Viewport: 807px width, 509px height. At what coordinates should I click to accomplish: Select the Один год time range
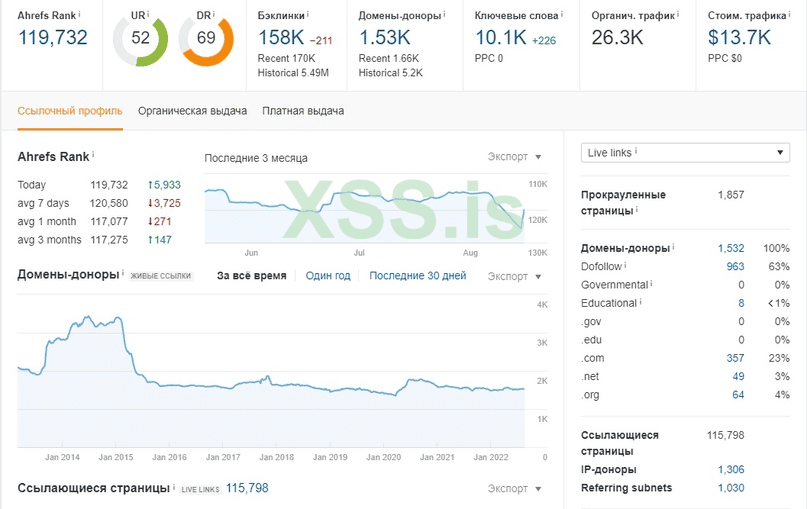click(x=327, y=276)
